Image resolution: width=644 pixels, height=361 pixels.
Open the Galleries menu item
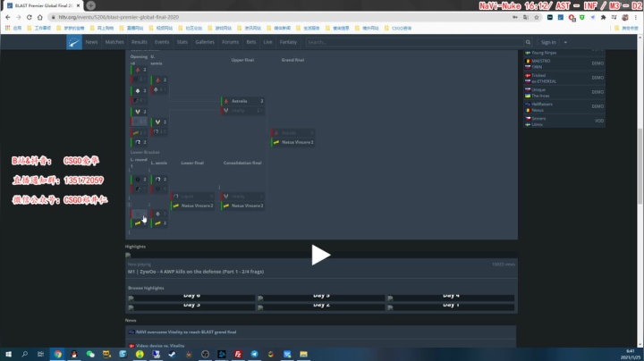point(205,42)
